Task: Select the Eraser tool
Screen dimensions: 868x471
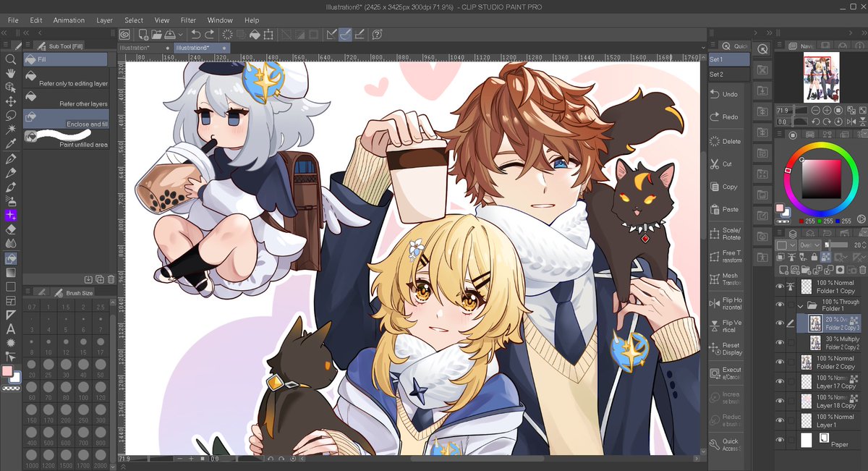Action: [x=11, y=229]
